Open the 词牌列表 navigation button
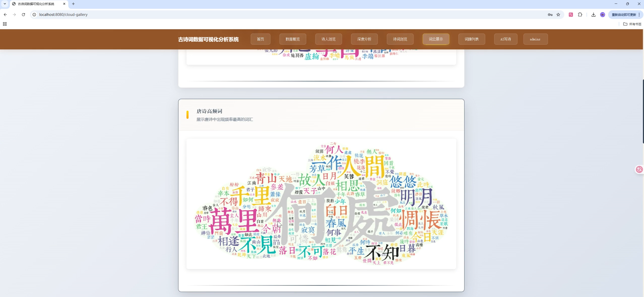The height and width of the screenshot is (297, 644). pos(472,39)
